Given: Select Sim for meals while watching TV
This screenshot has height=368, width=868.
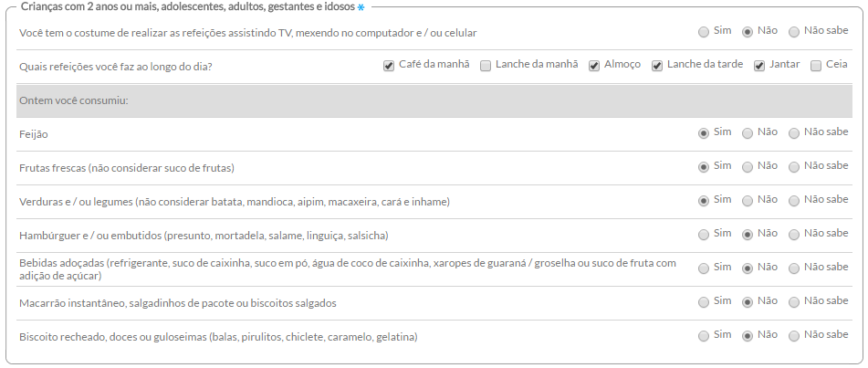Looking at the screenshot, I should point(704,32).
